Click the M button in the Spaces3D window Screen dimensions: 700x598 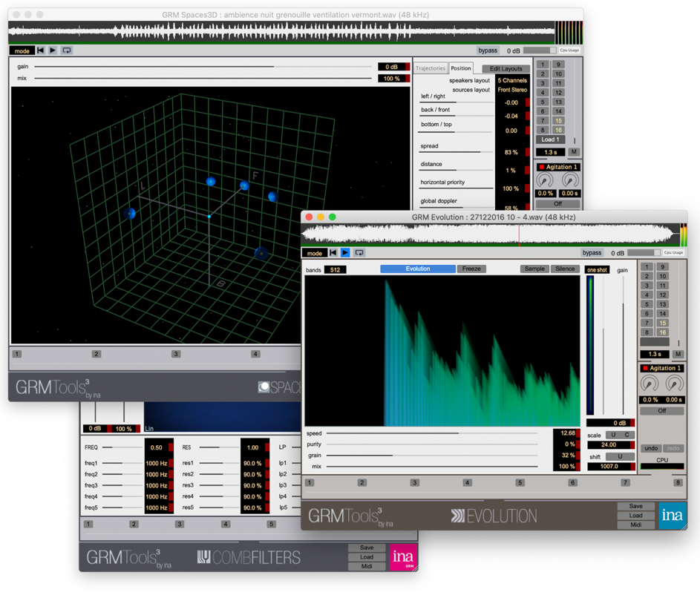coord(574,152)
